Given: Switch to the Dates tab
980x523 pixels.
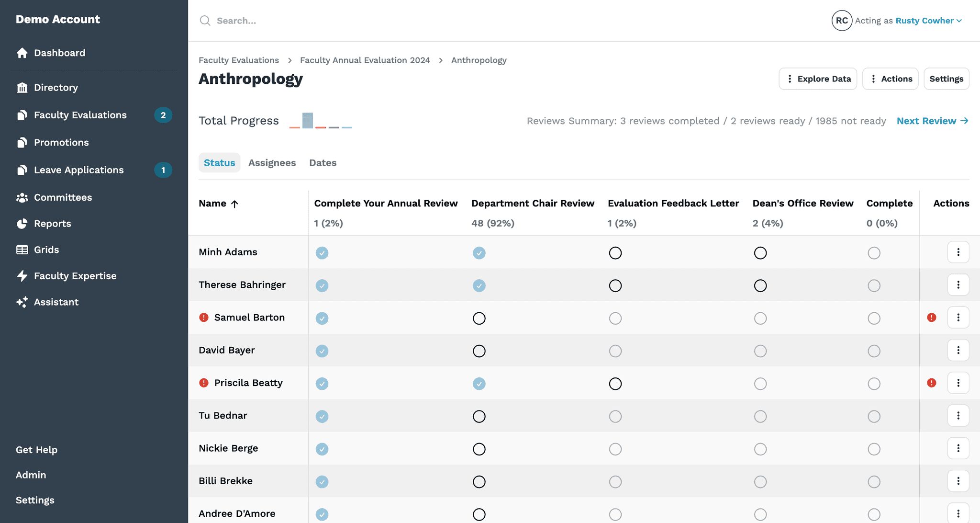Looking at the screenshot, I should (x=323, y=163).
